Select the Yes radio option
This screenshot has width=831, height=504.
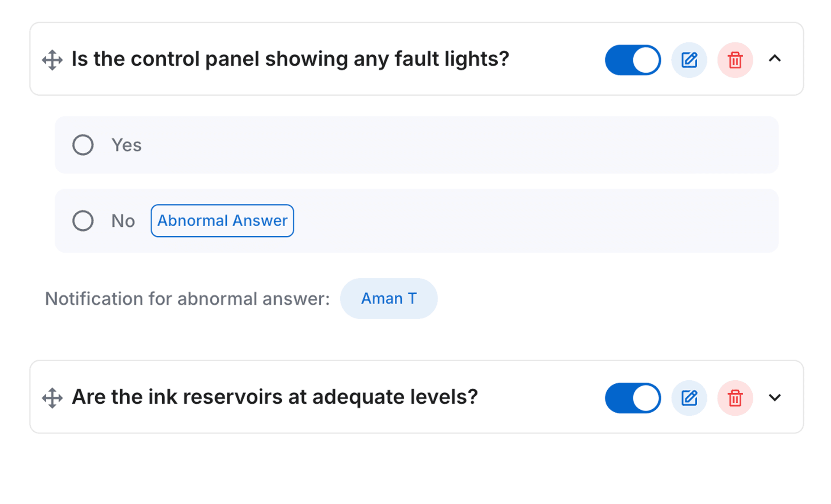click(x=83, y=145)
